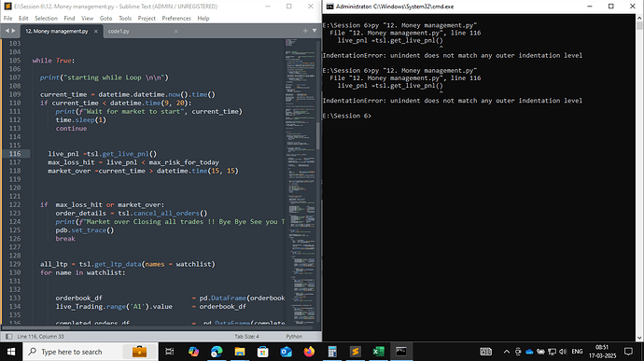
Task: Open the Goto menu
Action: pyautogui.click(x=105, y=19)
